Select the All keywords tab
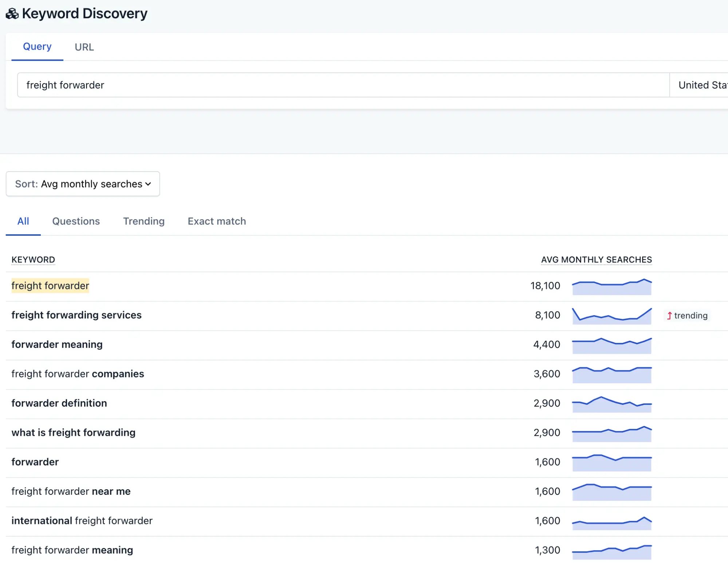728x564 pixels. coord(23,221)
